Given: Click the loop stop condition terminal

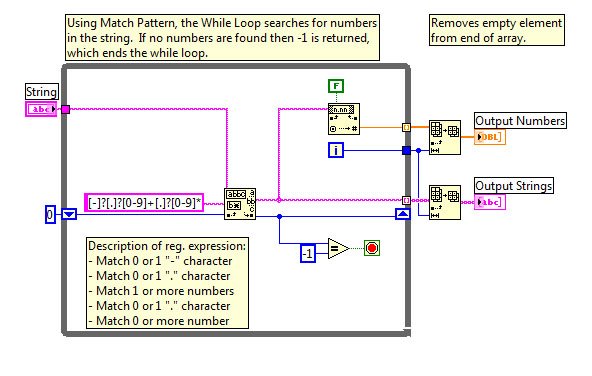Looking at the screenshot, I should pyautogui.click(x=372, y=248).
